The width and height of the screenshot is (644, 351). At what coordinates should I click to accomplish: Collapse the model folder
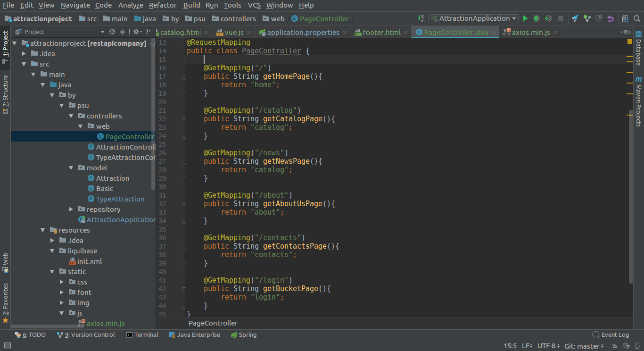click(x=71, y=168)
